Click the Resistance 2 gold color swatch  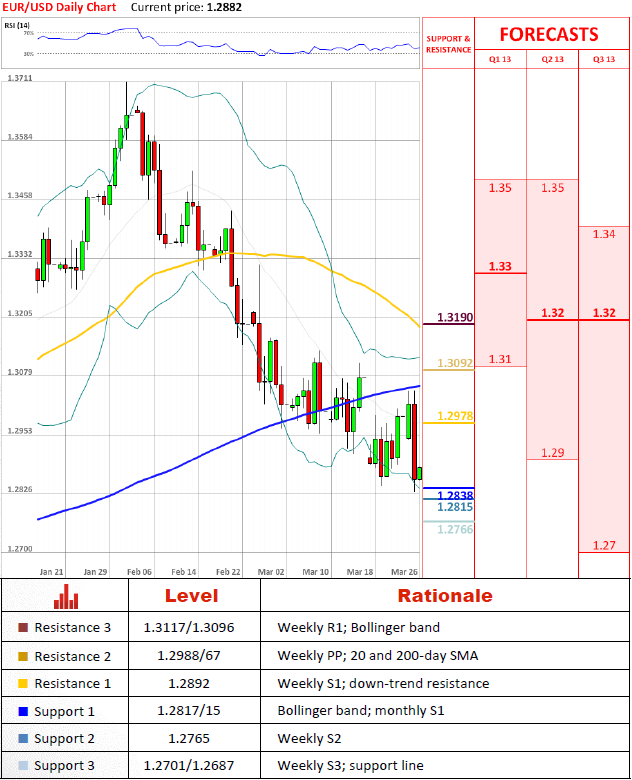[23, 656]
